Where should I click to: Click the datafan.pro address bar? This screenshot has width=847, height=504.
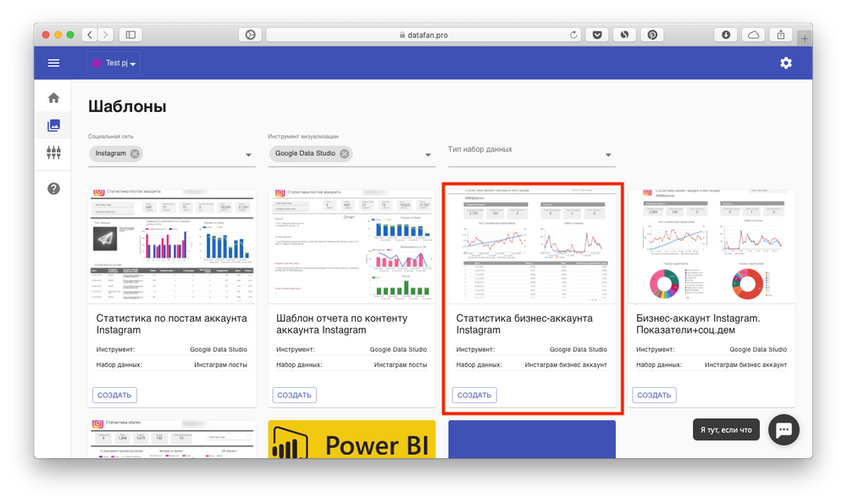pyautogui.click(x=424, y=35)
